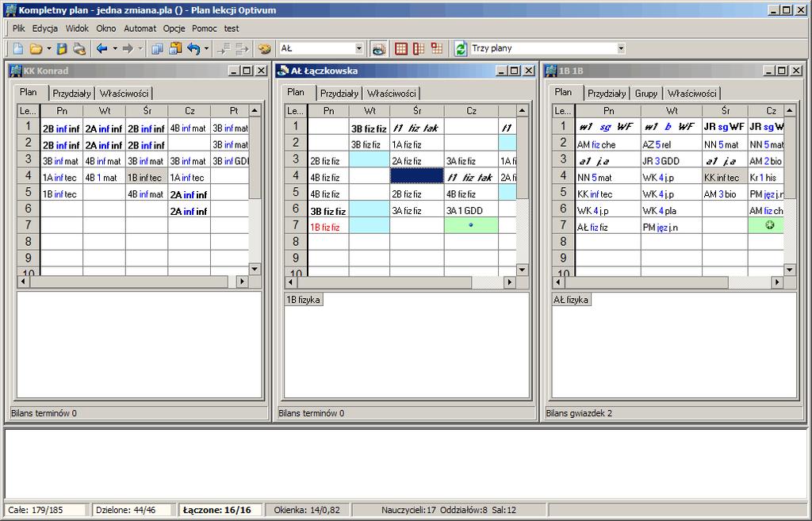Click the grayed insert-row icon

coord(224,48)
